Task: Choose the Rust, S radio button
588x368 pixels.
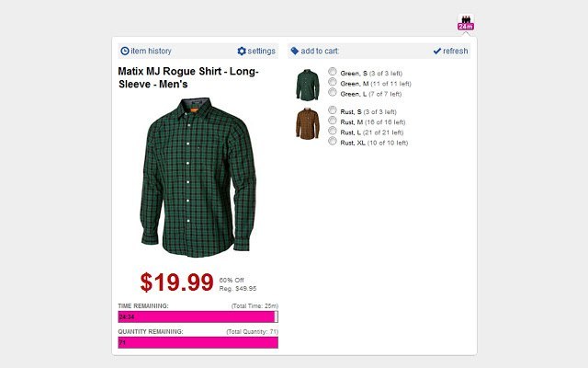Action: pos(333,110)
